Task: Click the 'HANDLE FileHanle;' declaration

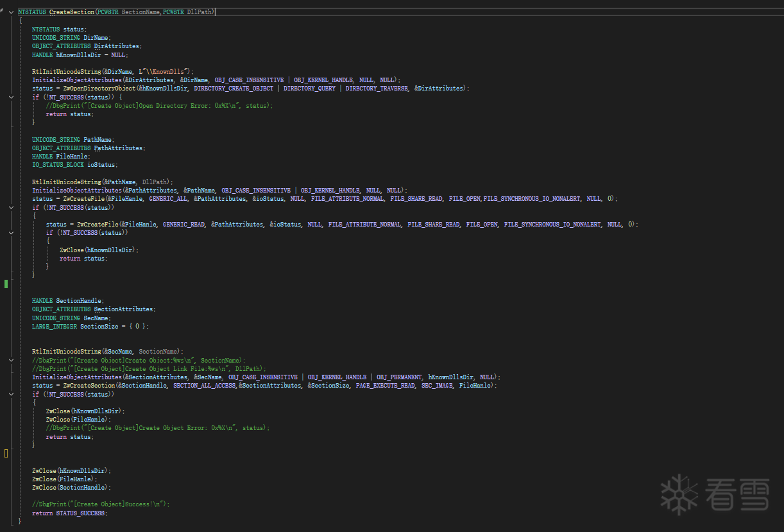Action: pos(61,157)
